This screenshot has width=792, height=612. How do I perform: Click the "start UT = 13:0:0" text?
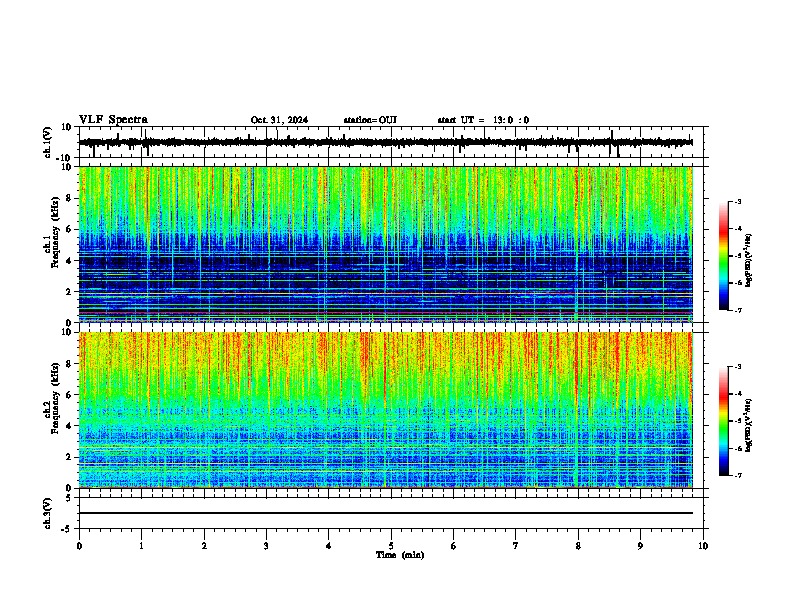[483, 120]
